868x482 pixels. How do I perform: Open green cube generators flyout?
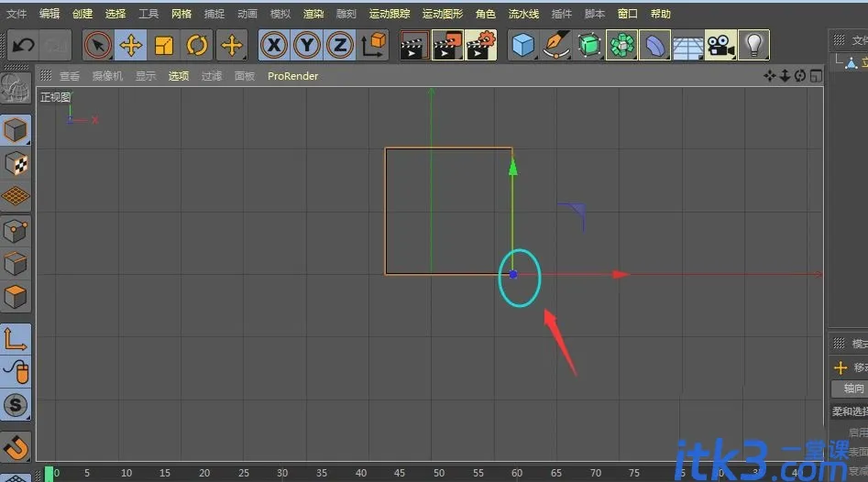click(x=589, y=46)
